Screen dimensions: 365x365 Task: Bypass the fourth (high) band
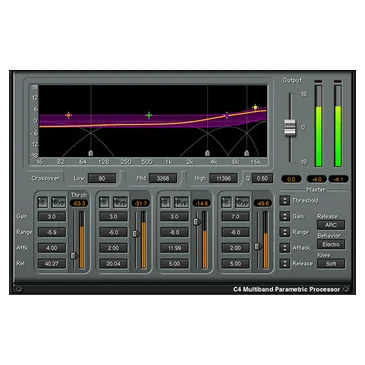point(242,202)
